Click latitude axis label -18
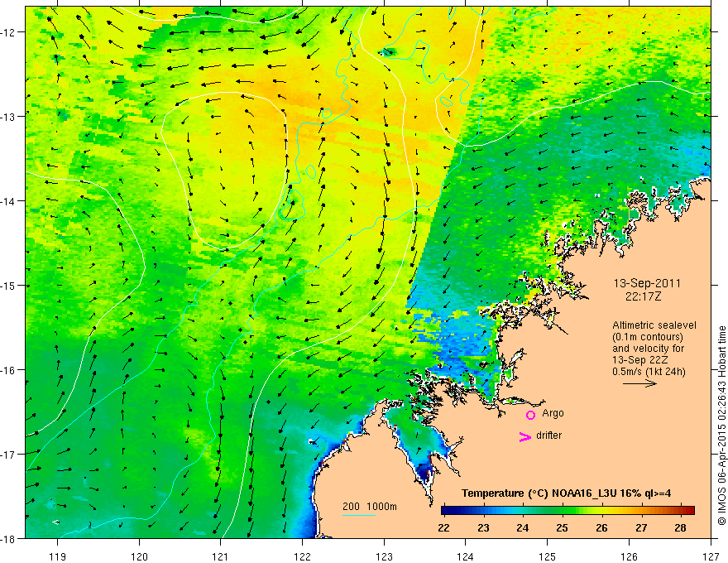 tap(8, 539)
